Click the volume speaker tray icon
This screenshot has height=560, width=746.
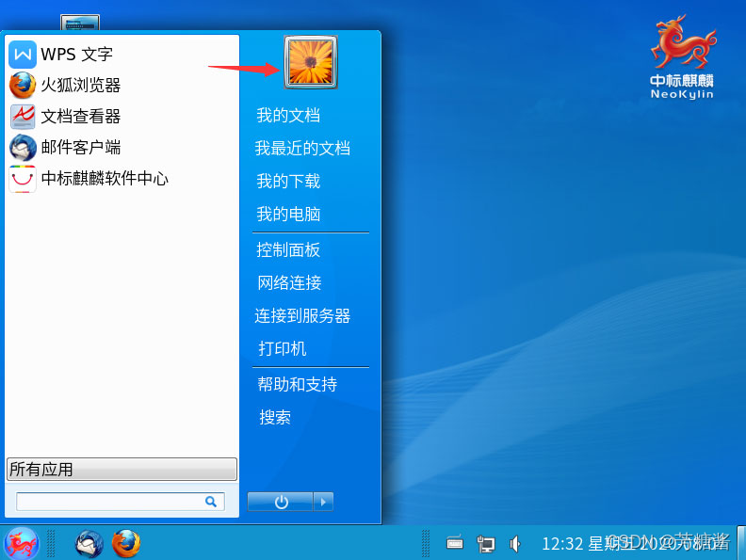(x=515, y=543)
